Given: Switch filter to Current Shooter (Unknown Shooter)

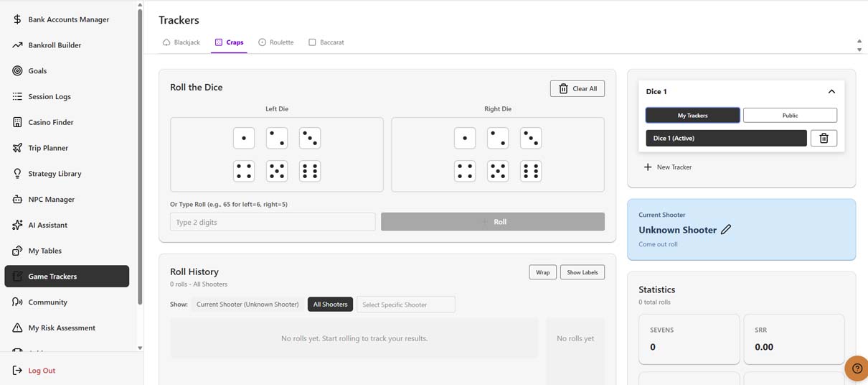Looking at the screenshot, I should (x=247, y=305).
